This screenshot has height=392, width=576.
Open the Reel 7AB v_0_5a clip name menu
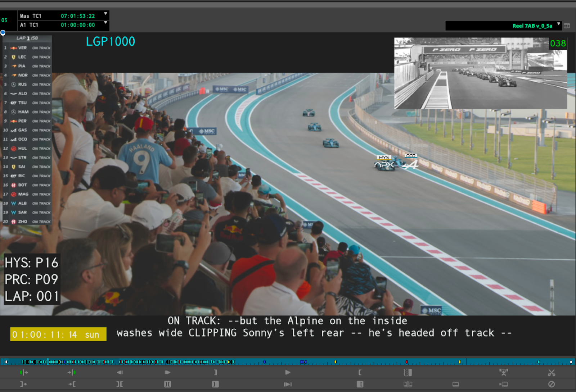pos(559,24)
